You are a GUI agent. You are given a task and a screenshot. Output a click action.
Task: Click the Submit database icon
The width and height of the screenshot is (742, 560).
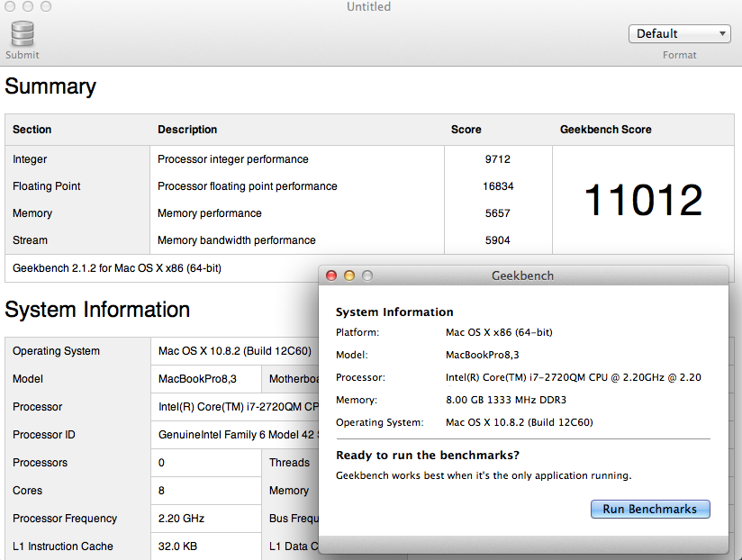point(23,33)
